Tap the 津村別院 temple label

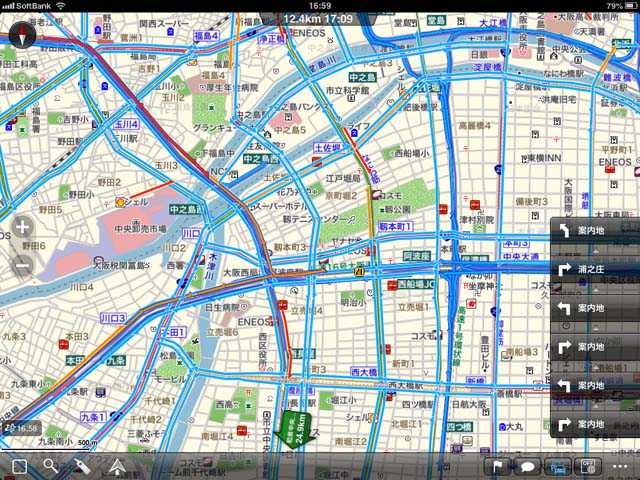(x=477, y=220)
